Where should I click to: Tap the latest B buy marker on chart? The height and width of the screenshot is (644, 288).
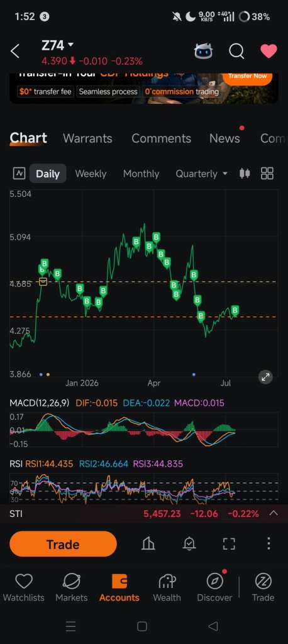235,310
